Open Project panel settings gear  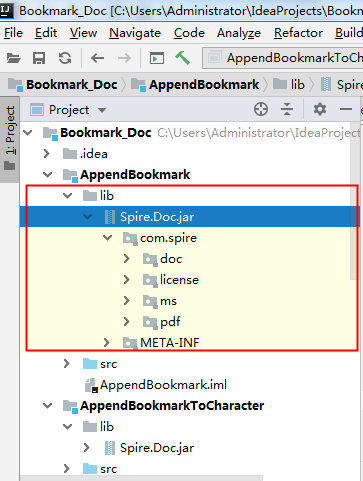click(320, 109)
